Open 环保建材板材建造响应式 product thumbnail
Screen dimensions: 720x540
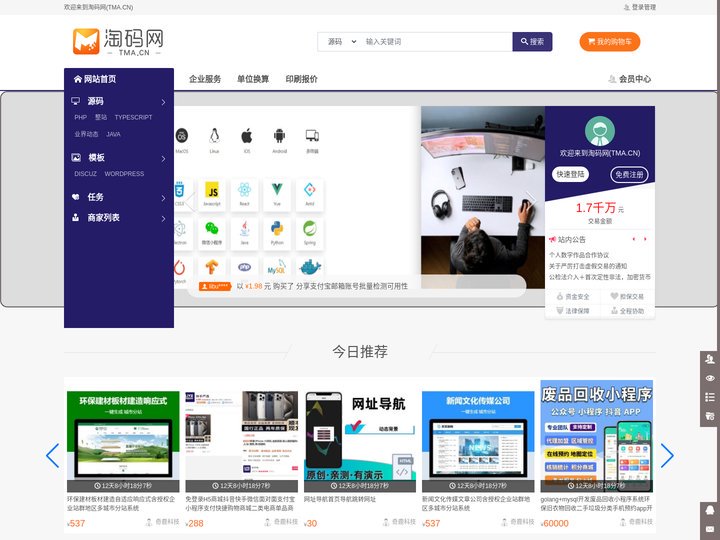coord(123,442)
